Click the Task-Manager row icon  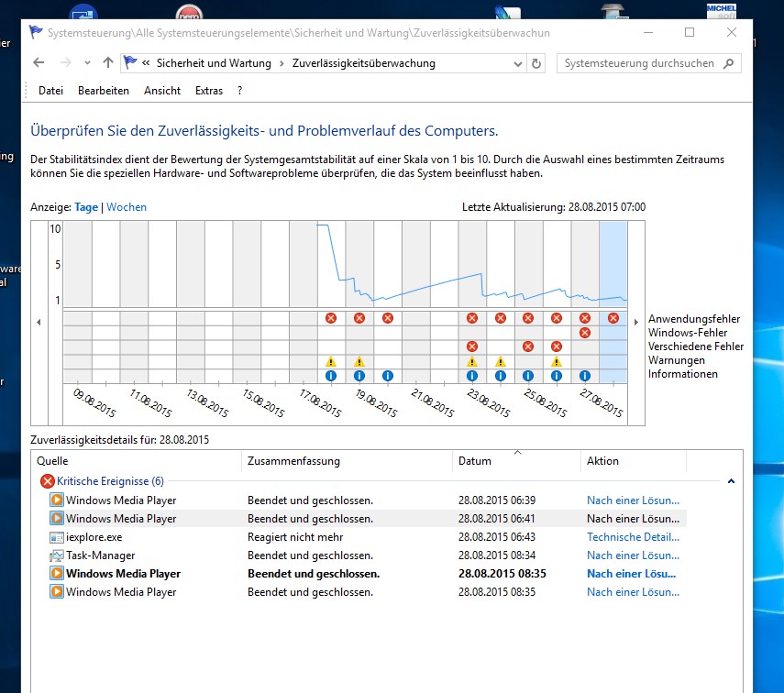pos(57,555)
